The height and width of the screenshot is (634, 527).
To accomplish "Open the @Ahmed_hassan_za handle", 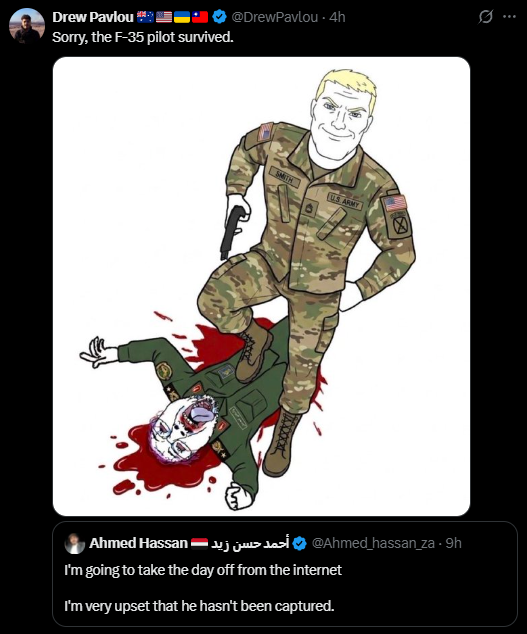I will [x=373, y=543].
